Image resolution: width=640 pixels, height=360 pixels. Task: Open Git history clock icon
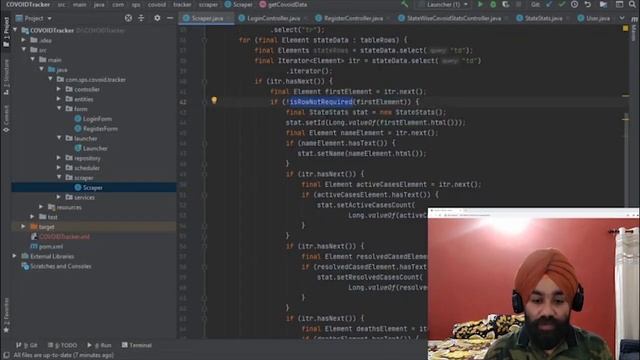click(574, 4)
